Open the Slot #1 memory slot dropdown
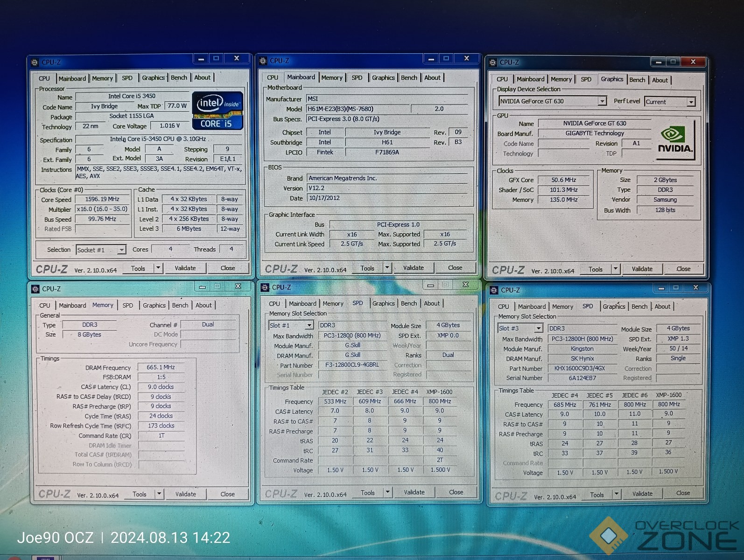This screenshot has height=560, width=744. coord(309,325)
